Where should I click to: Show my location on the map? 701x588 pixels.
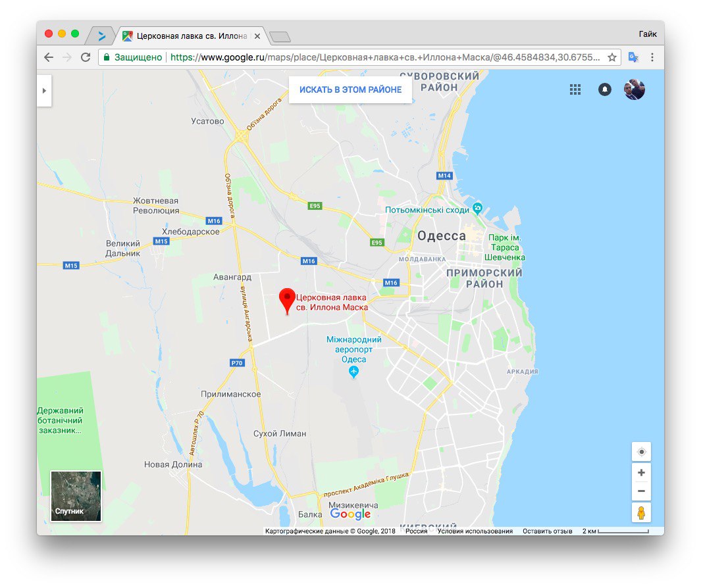(642, 452)
